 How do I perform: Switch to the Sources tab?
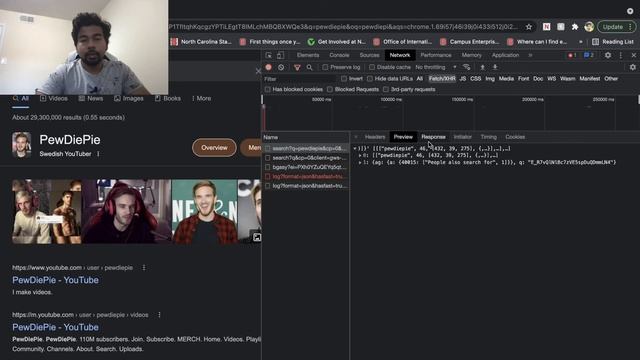coord(369,55)
